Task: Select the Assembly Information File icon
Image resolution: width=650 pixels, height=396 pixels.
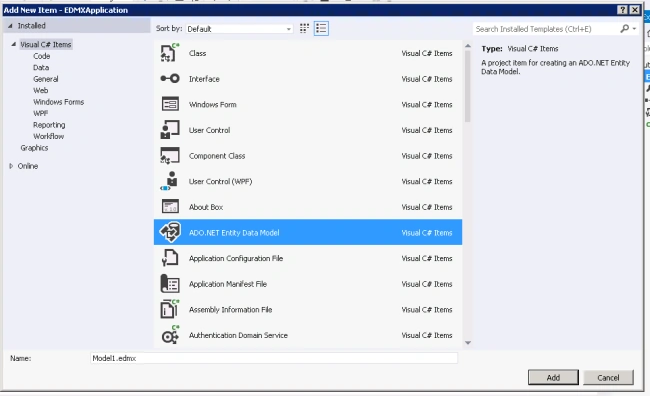Action: (170, 309)
